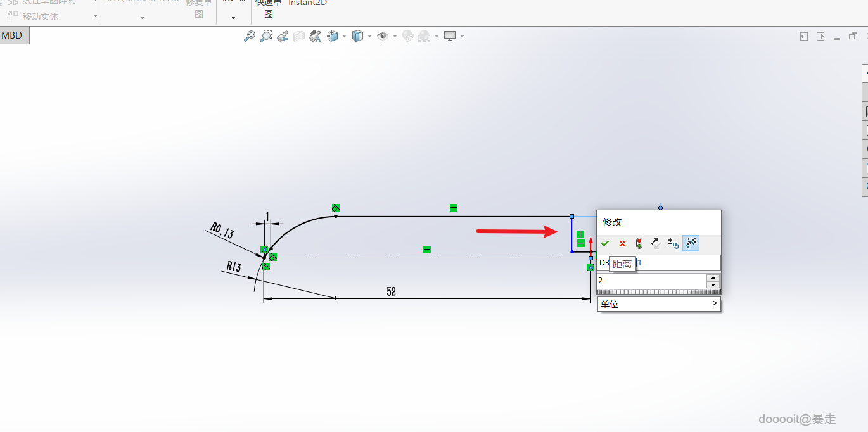Click the Edit Appearance sphere icon

tap(407, 36)
